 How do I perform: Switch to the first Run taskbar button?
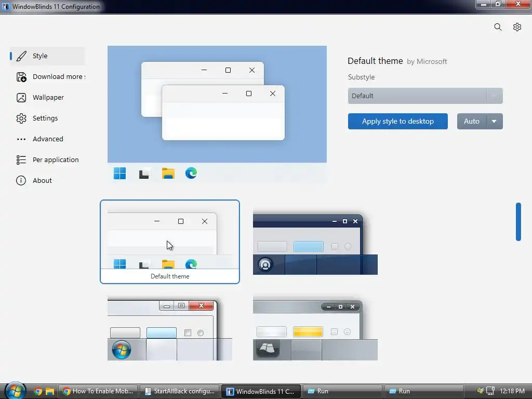[x=342, y=391]
